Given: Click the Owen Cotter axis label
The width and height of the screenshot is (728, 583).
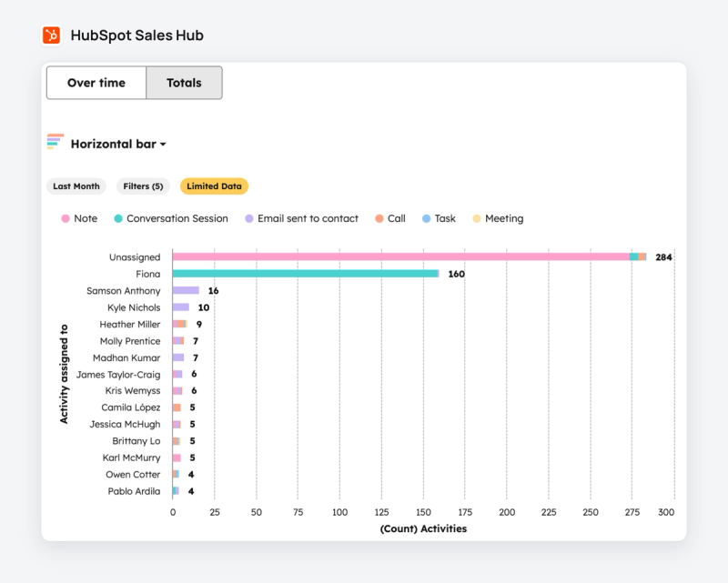Looking at the screenshot, I should (133, 474).
